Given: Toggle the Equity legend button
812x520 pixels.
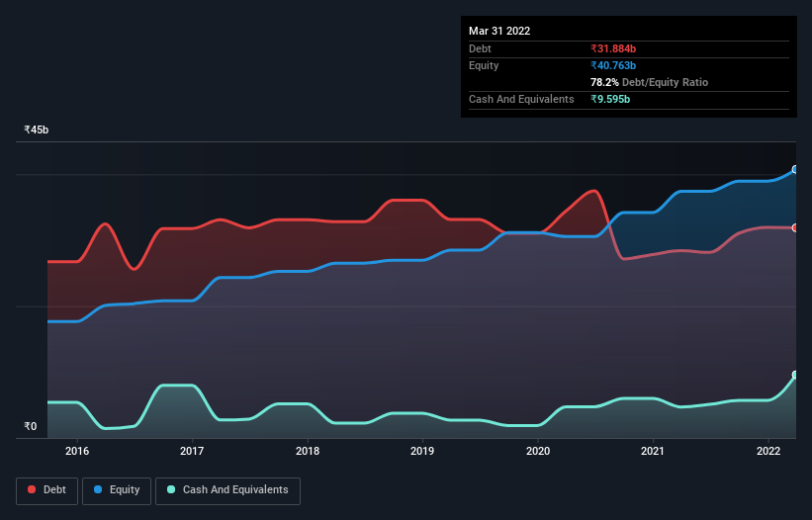Looking at the screenshot, I should [x=117, y=490].
